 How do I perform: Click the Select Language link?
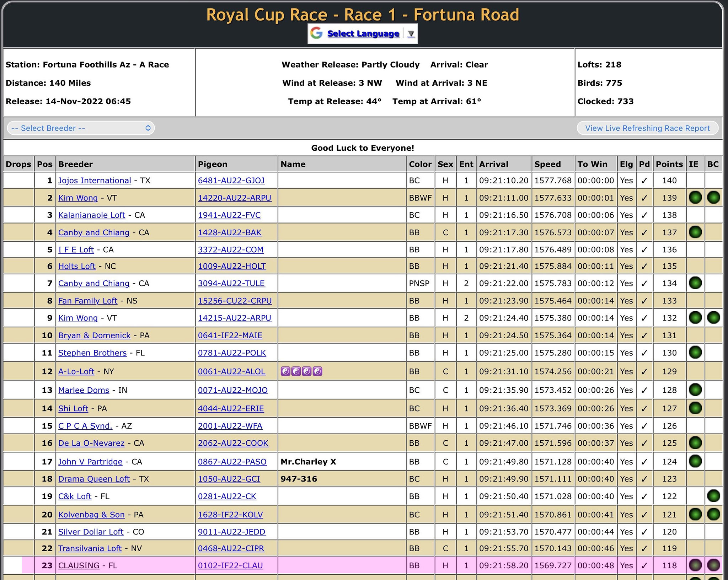tap(363, 34)
